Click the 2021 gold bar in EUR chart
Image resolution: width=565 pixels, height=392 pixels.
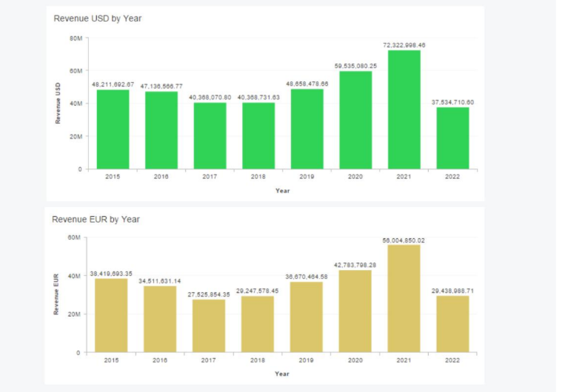(x=404, y=299)
